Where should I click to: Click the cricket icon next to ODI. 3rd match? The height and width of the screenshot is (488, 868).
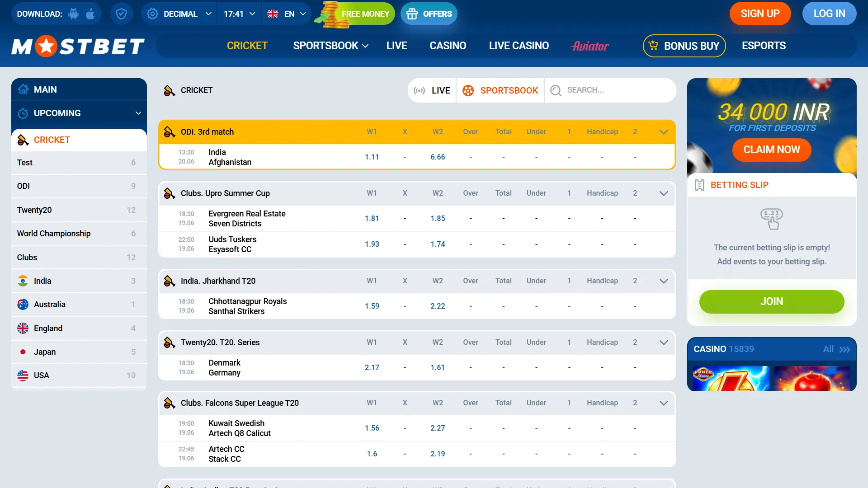[170, 131]
